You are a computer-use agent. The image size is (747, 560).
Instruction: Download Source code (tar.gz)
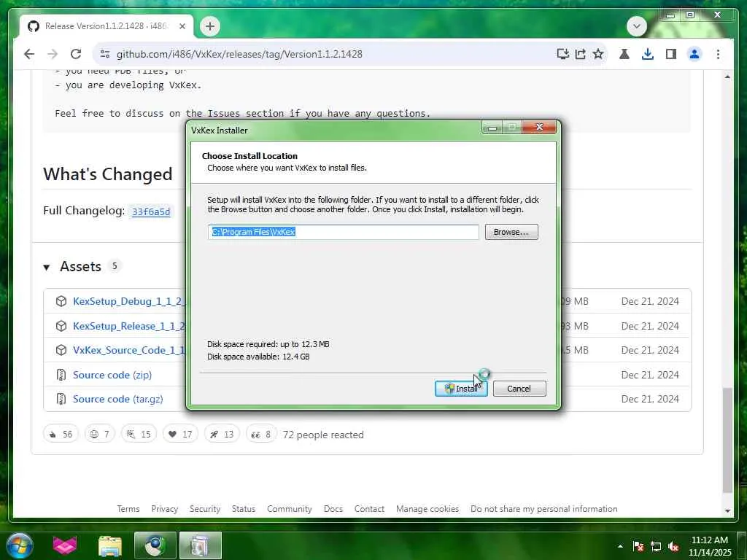117,399
